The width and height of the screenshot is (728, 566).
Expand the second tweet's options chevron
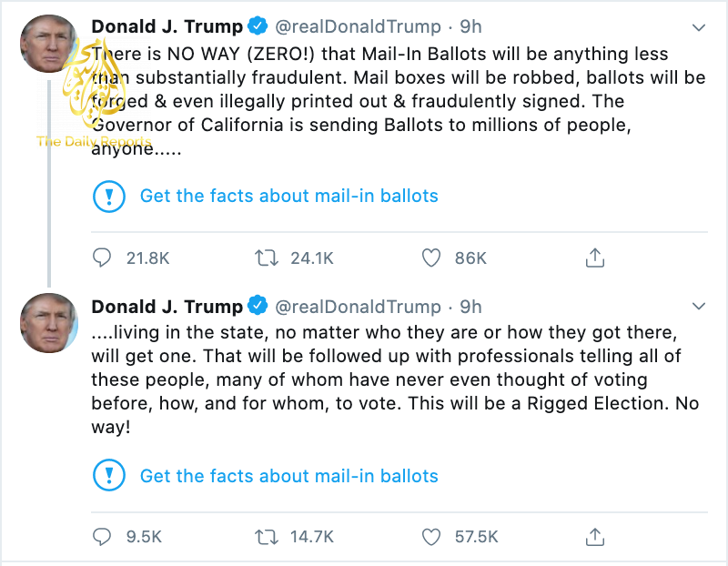698,306
